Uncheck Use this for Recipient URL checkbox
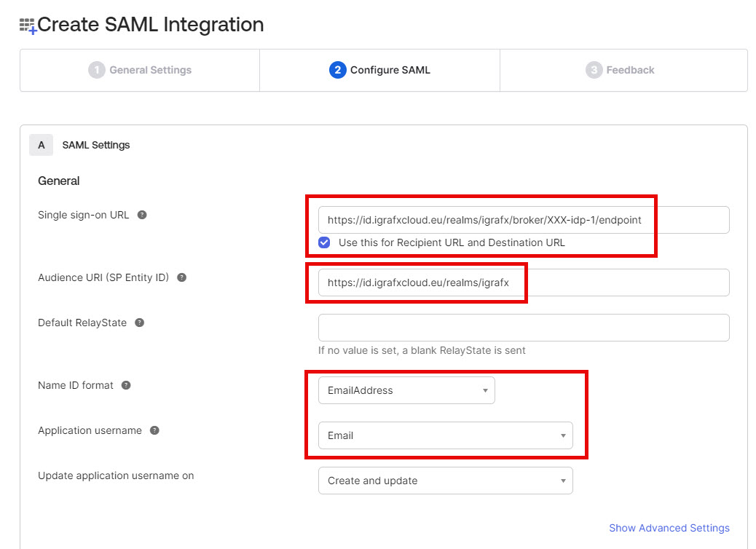Screen dimensions: 756x549 [325, 242]
